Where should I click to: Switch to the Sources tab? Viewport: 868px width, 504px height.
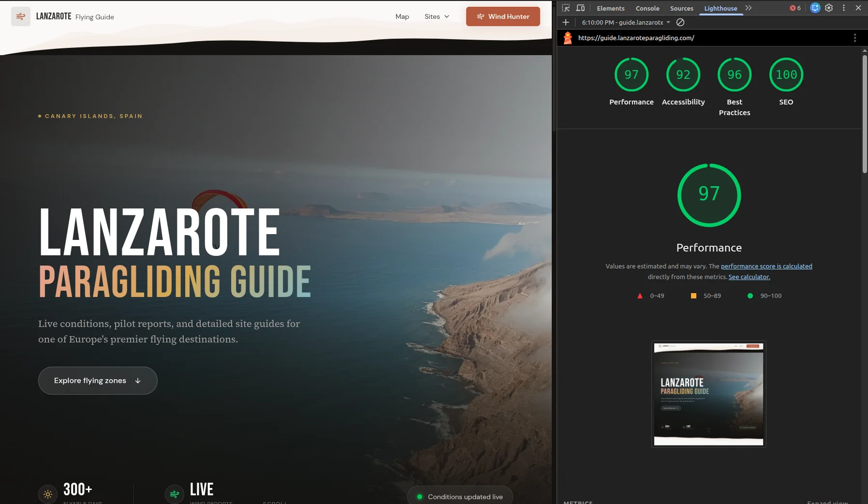coord(681,8)
